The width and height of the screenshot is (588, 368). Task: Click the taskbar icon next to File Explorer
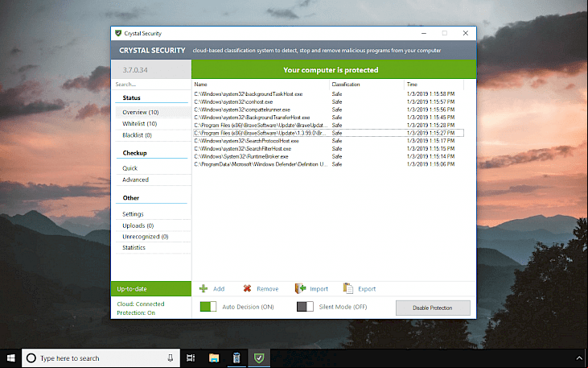coord(236,358)
